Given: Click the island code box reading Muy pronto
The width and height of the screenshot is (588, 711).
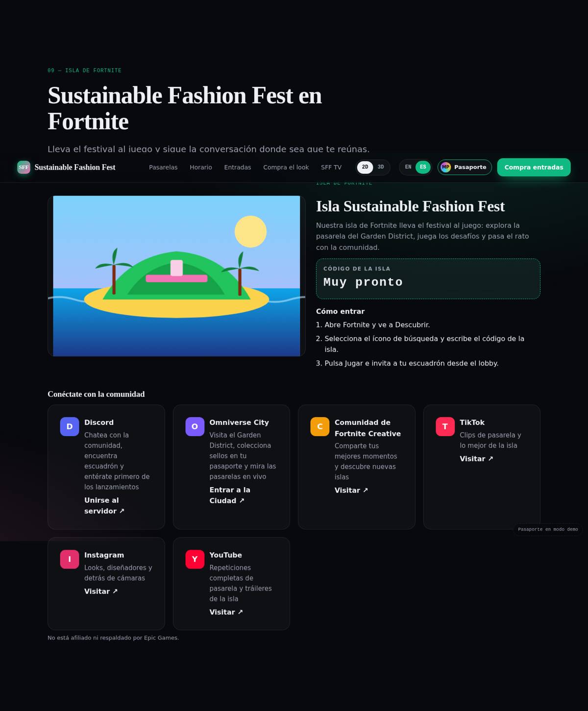Looking at the screenshot, I should click(x=428, y=279).
